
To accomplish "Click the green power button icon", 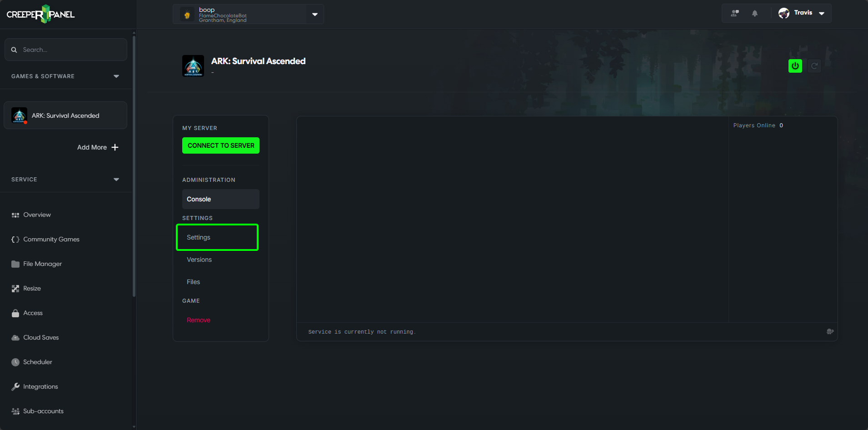I will pos(795,66).
